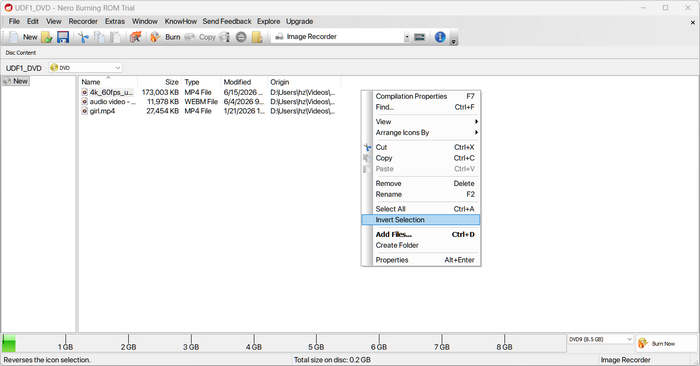Select the New node in the left tree
This screenshot has width=700, height=366.
[x=16, y=81]
